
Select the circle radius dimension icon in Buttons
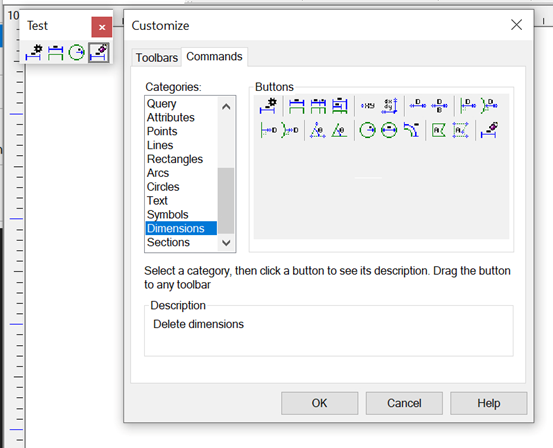coord(367,130)
